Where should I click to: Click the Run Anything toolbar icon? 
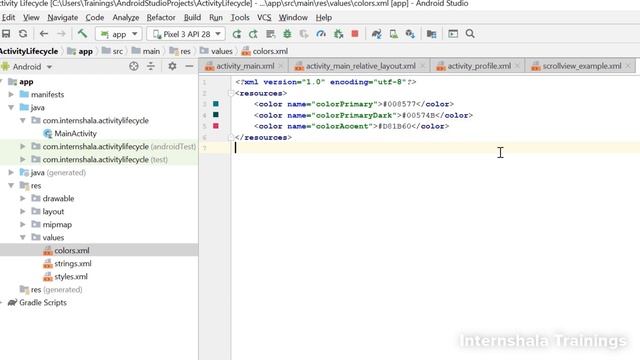[x=453, y=34]
